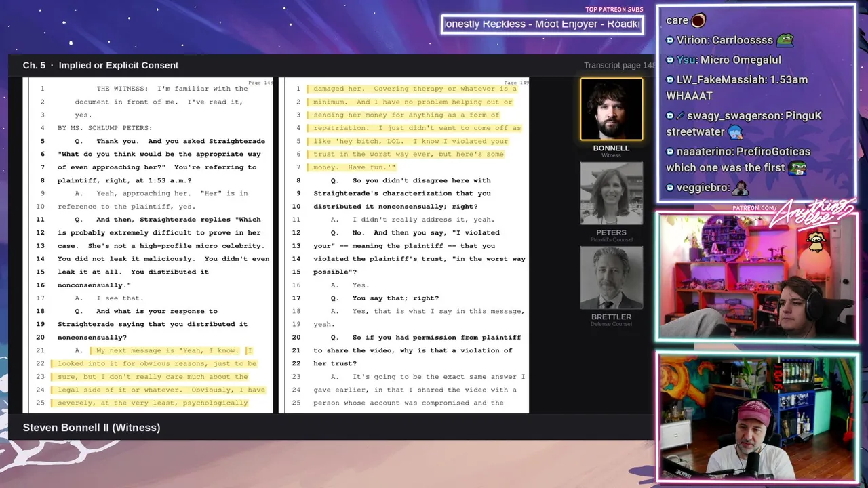Click transcript line 'I see that.'

[119, 298]
